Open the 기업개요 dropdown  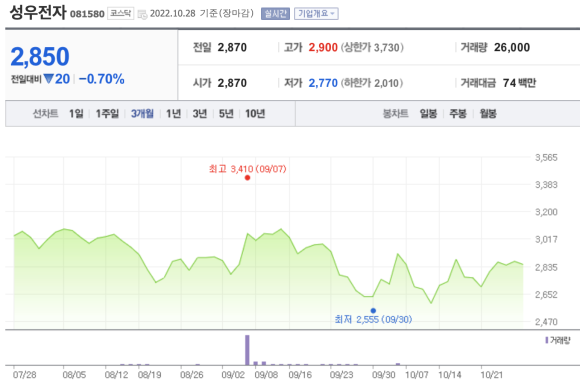click(x=316, y=14)
